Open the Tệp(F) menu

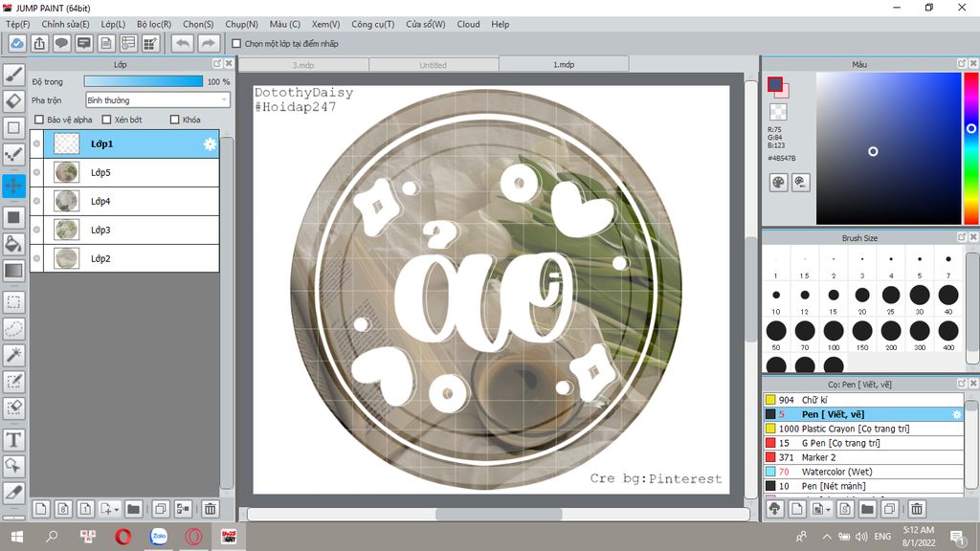click(17, 24)
